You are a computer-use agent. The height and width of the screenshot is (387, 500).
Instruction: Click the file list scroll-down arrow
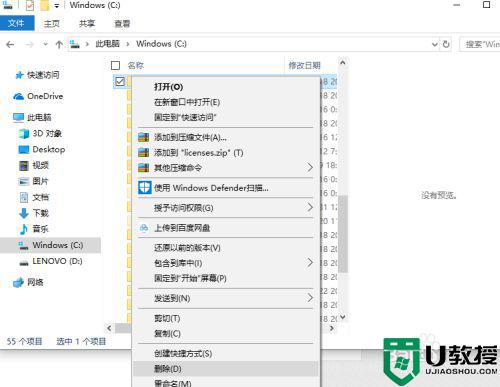pos(343,317)
